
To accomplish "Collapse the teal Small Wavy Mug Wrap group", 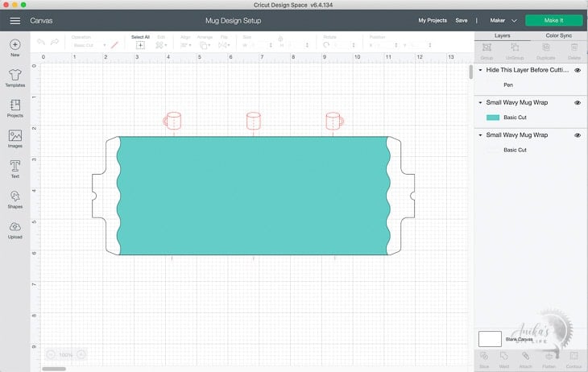I will point(480,102).
